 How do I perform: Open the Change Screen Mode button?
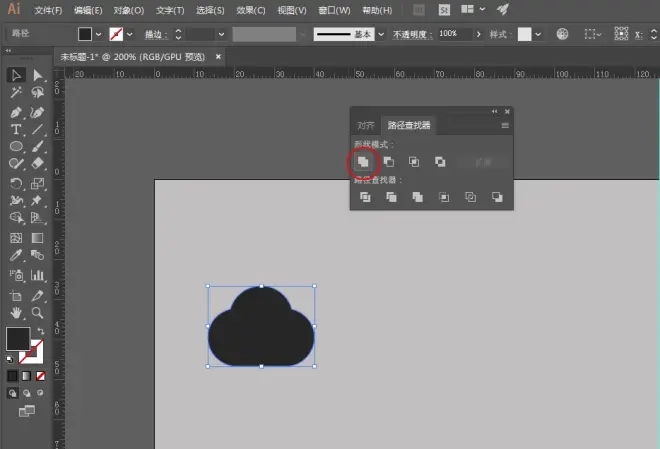click(x=27, y=411)
